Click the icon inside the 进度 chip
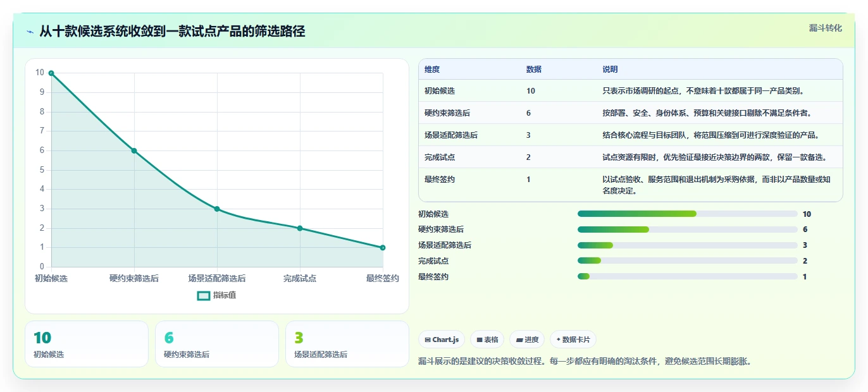The height and width of the screenshot is (392, 868). point(519,340)
